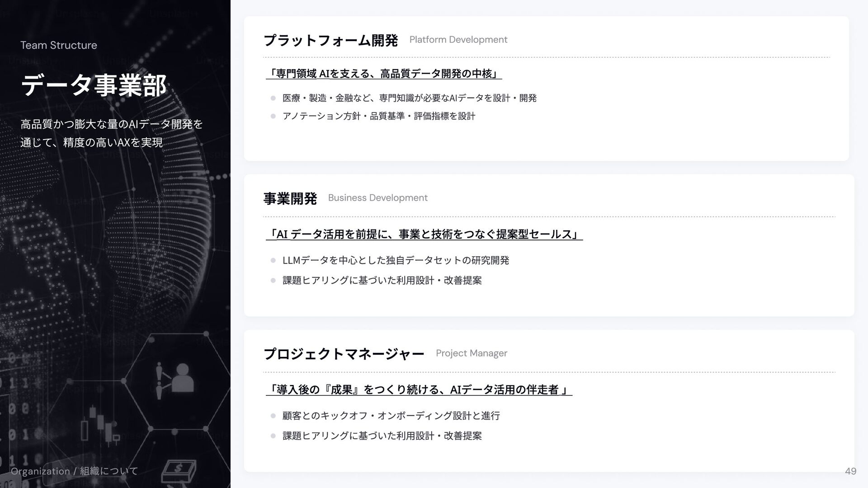Click the underlined 導入後の『成果』 tagline
Image resolution: width=868 pixels, height=488 pixels.
tap(419, 389)
